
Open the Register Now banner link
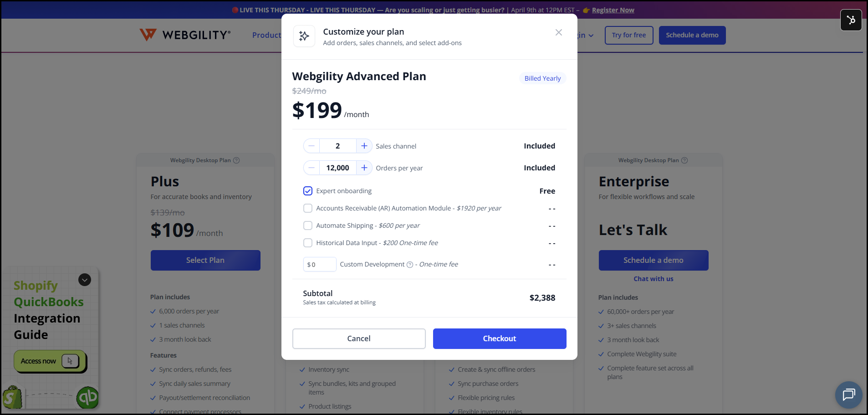coord(613,10)
